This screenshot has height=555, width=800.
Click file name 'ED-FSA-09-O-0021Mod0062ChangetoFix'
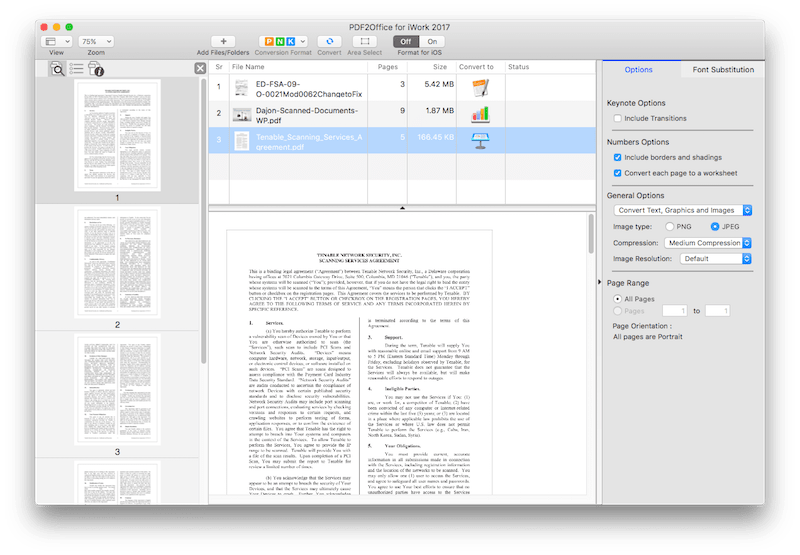[309, 89]
